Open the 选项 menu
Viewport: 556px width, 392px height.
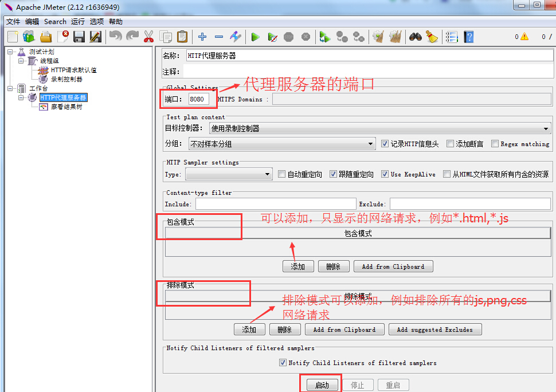tap(97, 22)
